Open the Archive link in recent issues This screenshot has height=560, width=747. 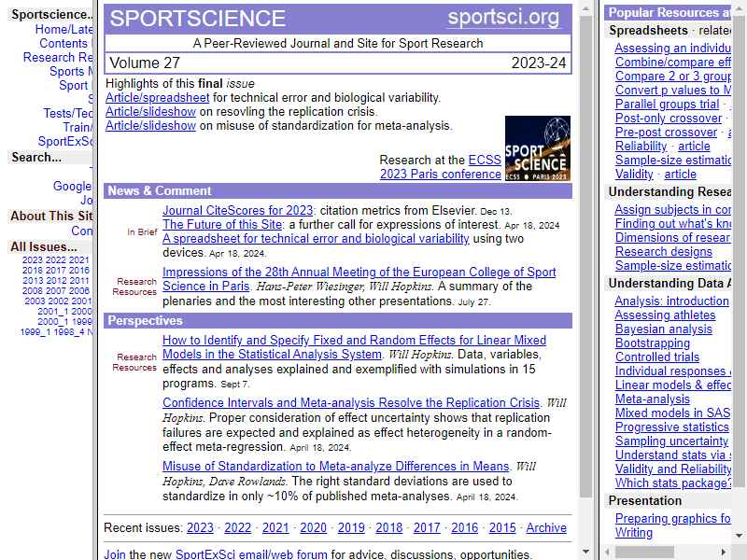click(546, 528)
